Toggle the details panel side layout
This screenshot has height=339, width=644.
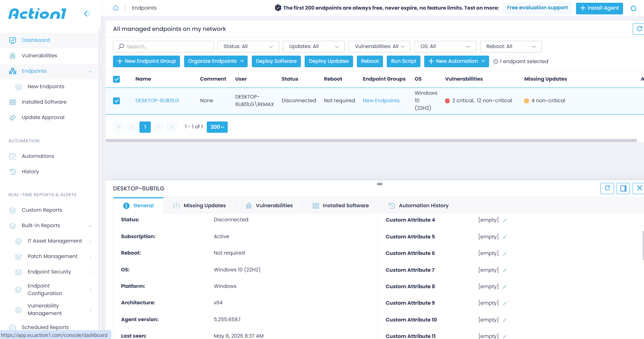click(623, 188)
